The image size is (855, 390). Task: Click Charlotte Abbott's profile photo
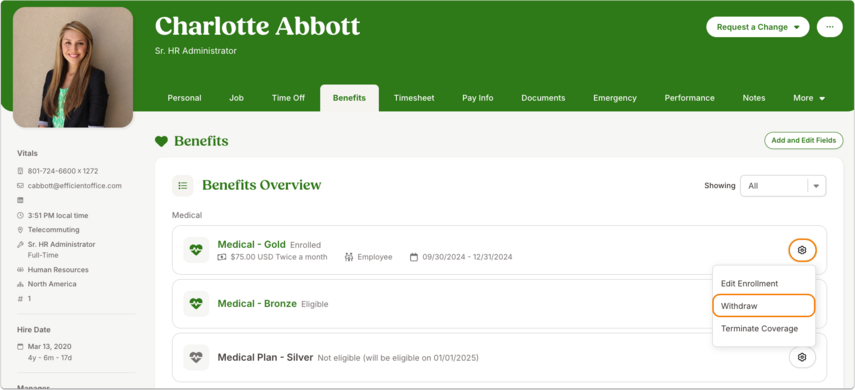(73, 67)
